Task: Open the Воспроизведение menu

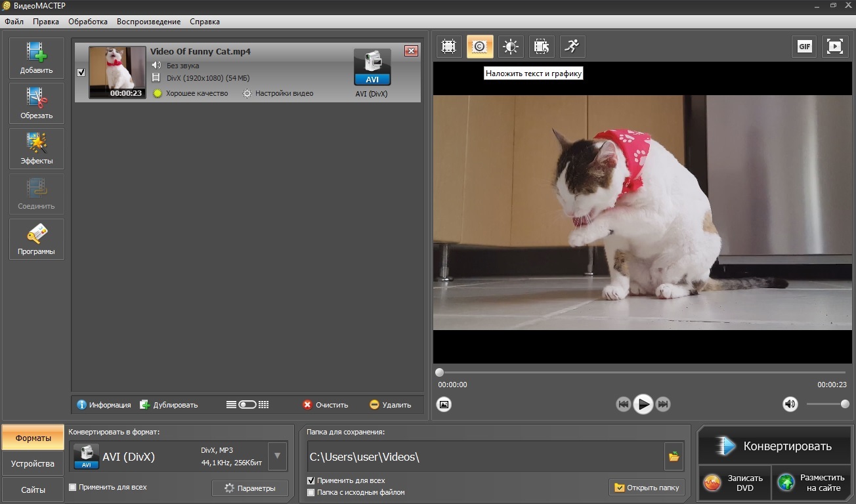Action: click(149, 22)
